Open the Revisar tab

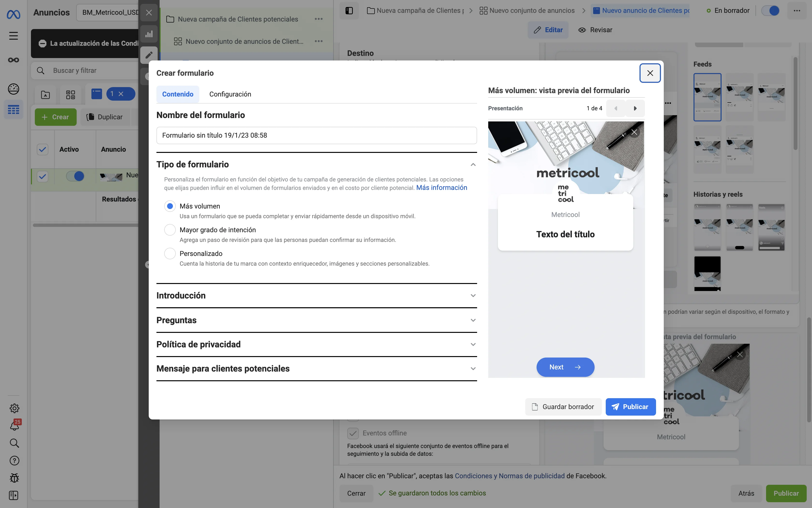(x=595, y=30)
